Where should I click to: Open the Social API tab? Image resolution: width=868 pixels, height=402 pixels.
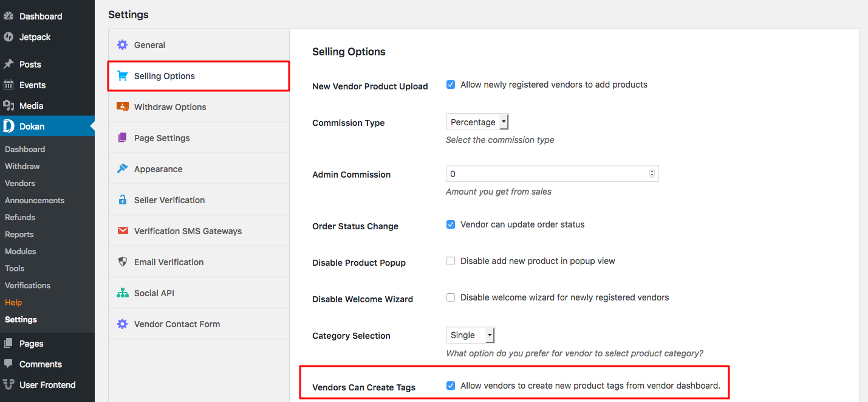coord(199,293)
